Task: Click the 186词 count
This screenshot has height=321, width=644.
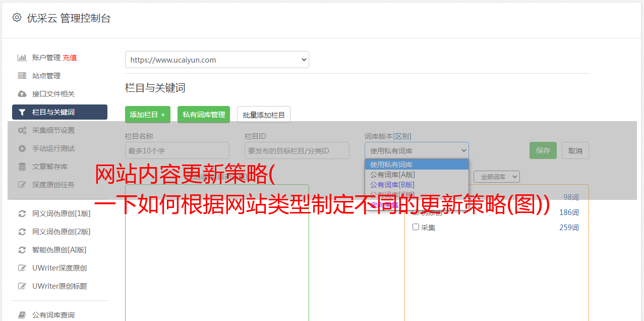Action: pyautogui.click(x=569, y=212)
